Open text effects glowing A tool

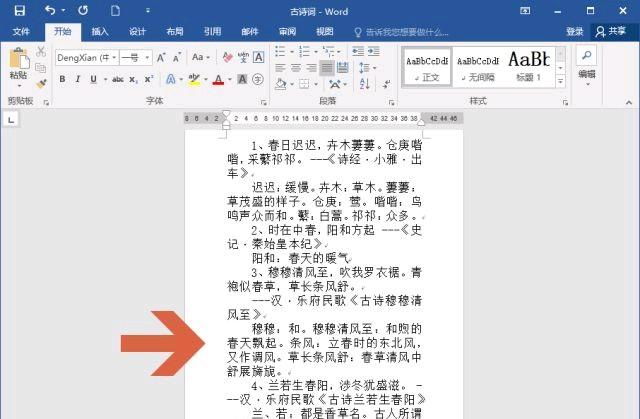coord(171,79)
